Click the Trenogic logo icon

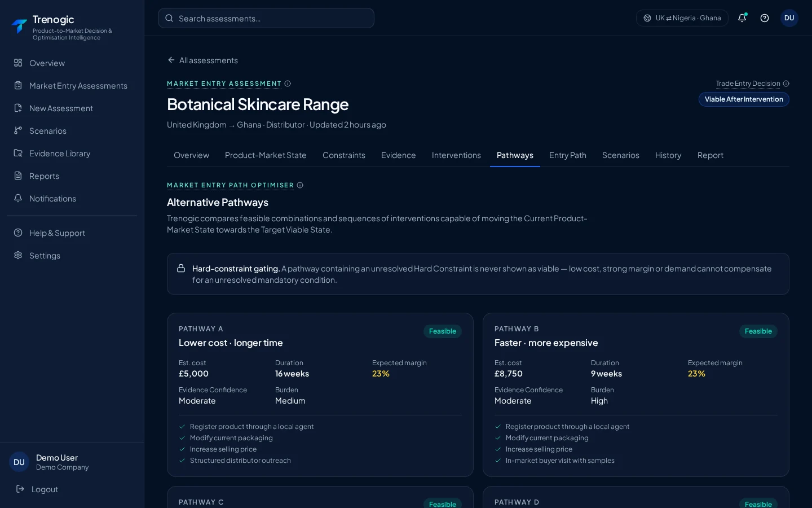click(x=19, y=26)
